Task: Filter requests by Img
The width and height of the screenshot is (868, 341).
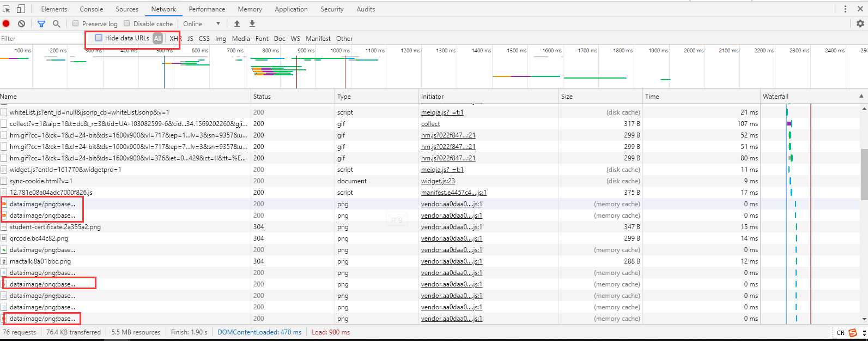Action: point(221,38)
